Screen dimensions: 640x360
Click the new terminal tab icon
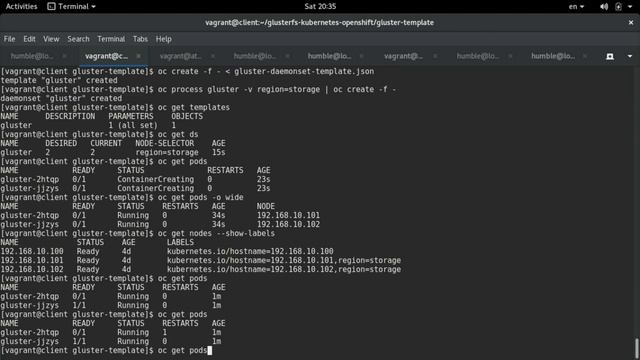pos(610,56)
